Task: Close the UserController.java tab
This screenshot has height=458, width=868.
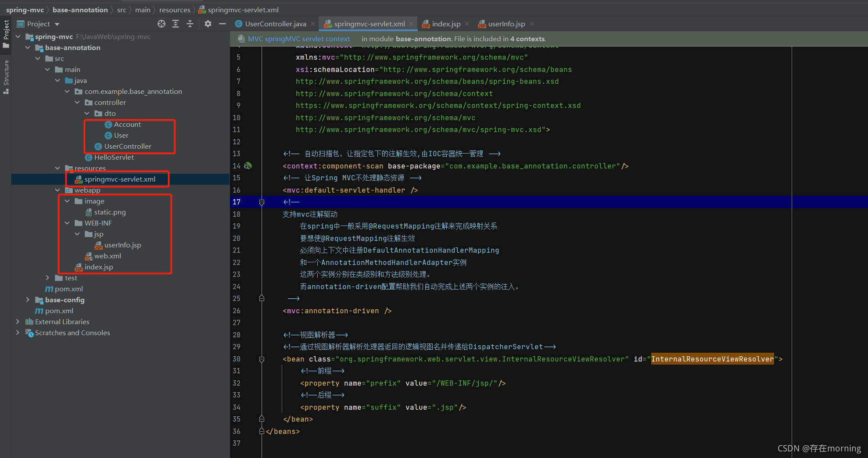Action: 313,24
